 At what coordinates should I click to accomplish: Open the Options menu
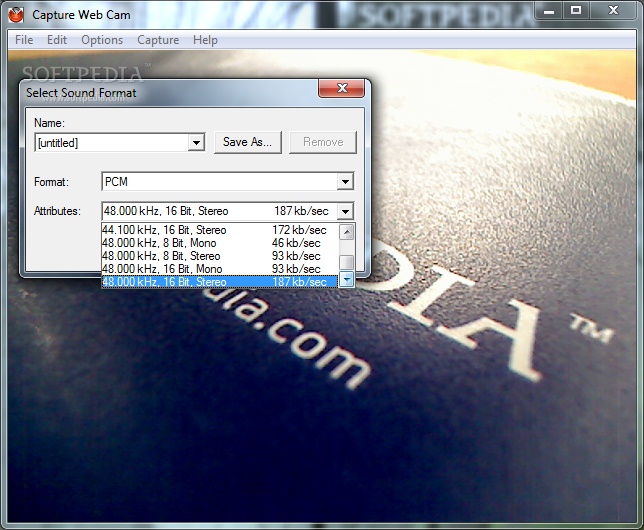(102, 40)
